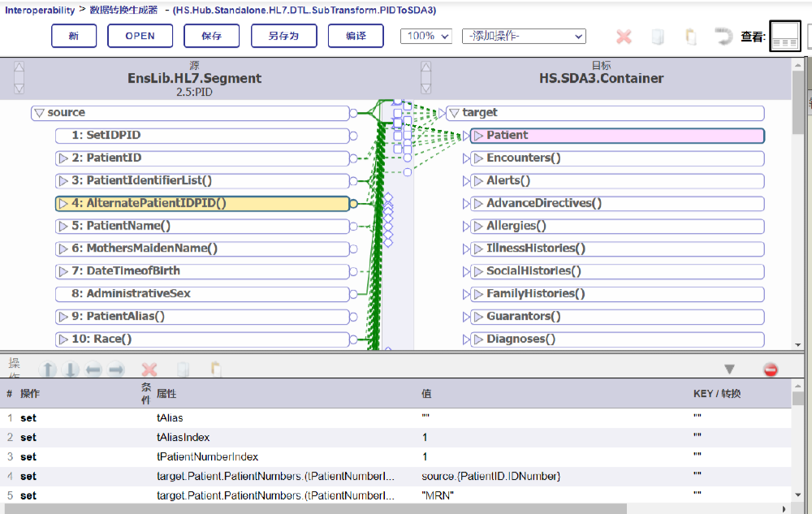Image resolution: width=812 pixels, height=514 pixels.
Task: Select operation row 4 setting PatientNumbers
Action: point(276,476)
